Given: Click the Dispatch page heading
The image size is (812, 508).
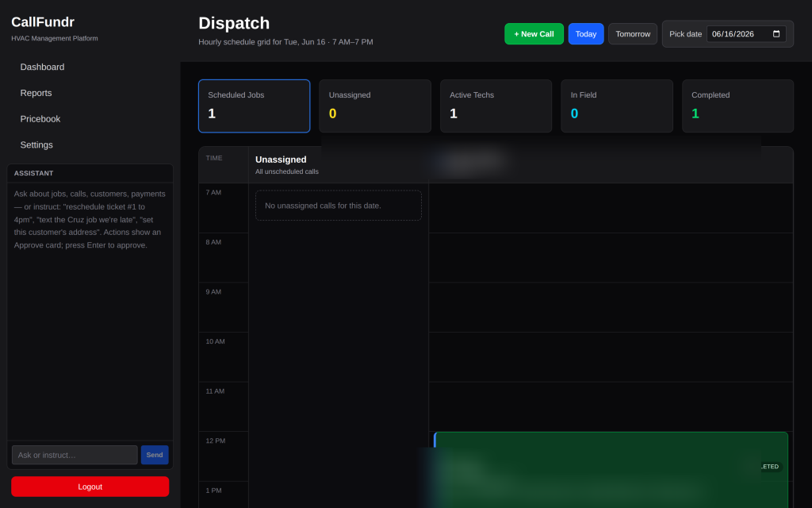Looking at the screenshot, I should click(x=234, y=23).
